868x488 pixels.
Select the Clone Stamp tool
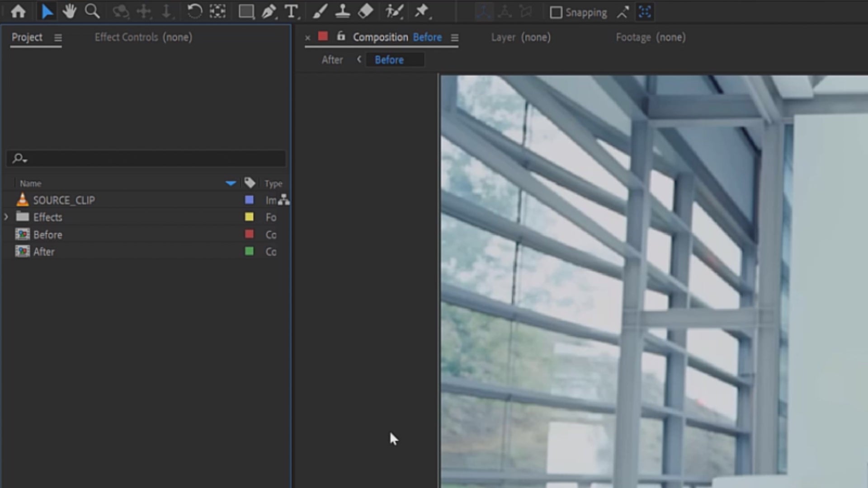click(x=342, y=11)
